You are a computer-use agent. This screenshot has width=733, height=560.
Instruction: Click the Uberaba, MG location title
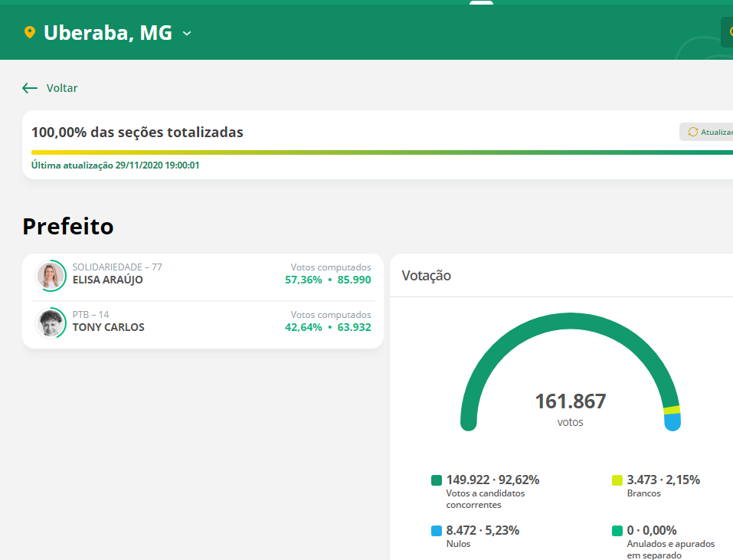108,33
